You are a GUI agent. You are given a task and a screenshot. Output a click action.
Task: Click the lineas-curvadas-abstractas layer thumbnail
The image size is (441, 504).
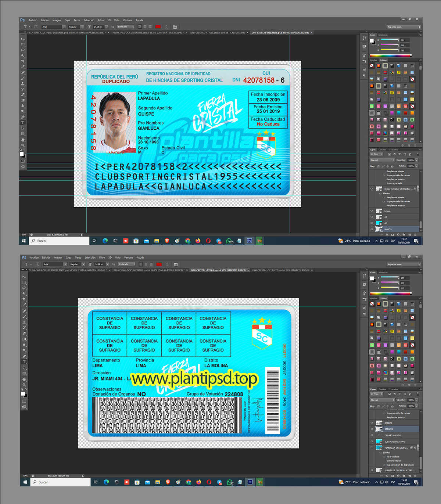click(x=379, y=188)
